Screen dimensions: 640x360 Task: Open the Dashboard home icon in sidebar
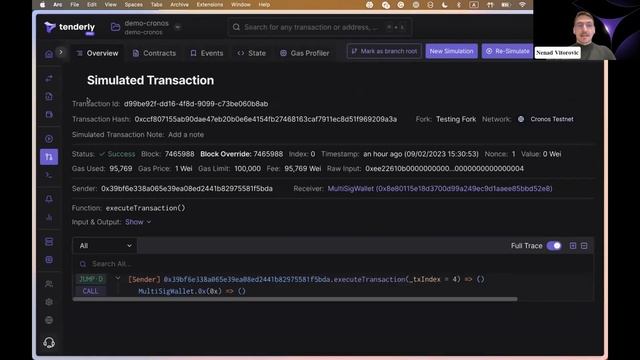point(49,54)
